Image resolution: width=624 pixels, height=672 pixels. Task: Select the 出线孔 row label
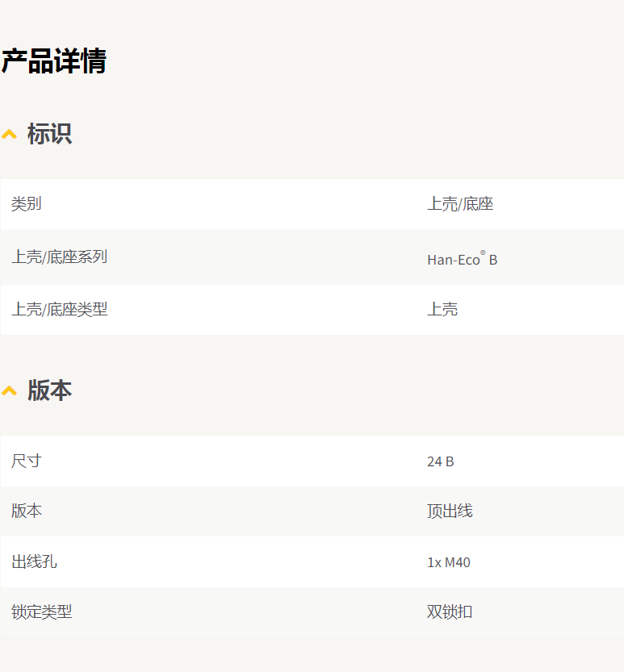coord(34,561)
